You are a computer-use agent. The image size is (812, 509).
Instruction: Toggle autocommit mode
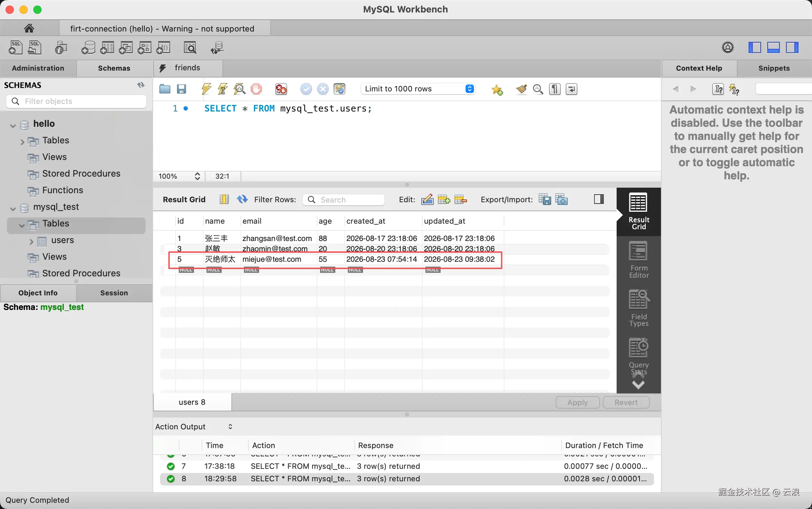pos(339,89)
